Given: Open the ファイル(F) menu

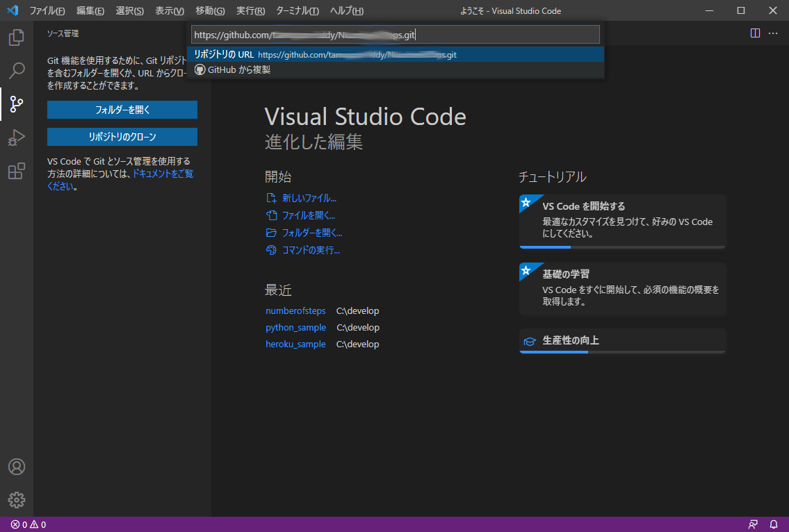Looking at the screenshot, I should tap(47, 11).
